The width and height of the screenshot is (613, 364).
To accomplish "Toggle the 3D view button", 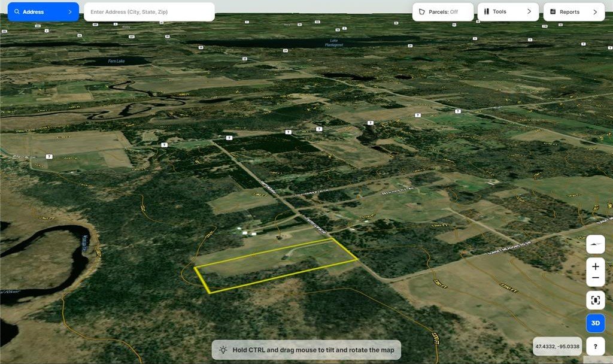I will pos(595,323).
